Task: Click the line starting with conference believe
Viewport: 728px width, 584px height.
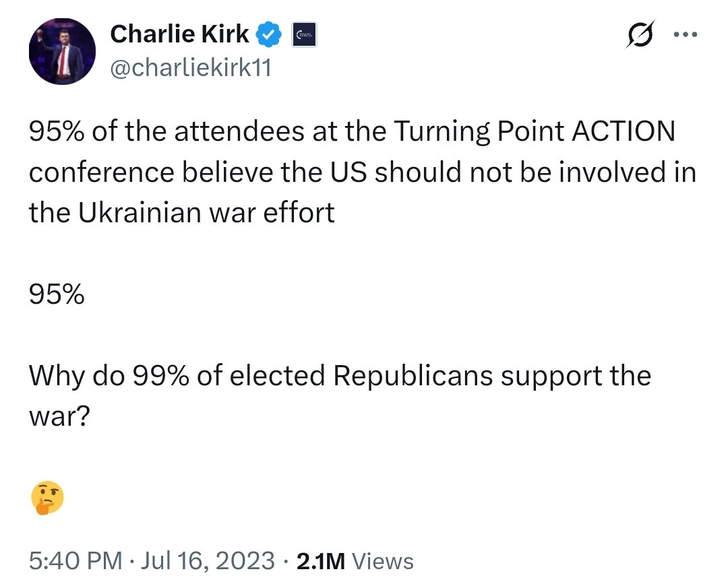Action: tap(362, 172)
